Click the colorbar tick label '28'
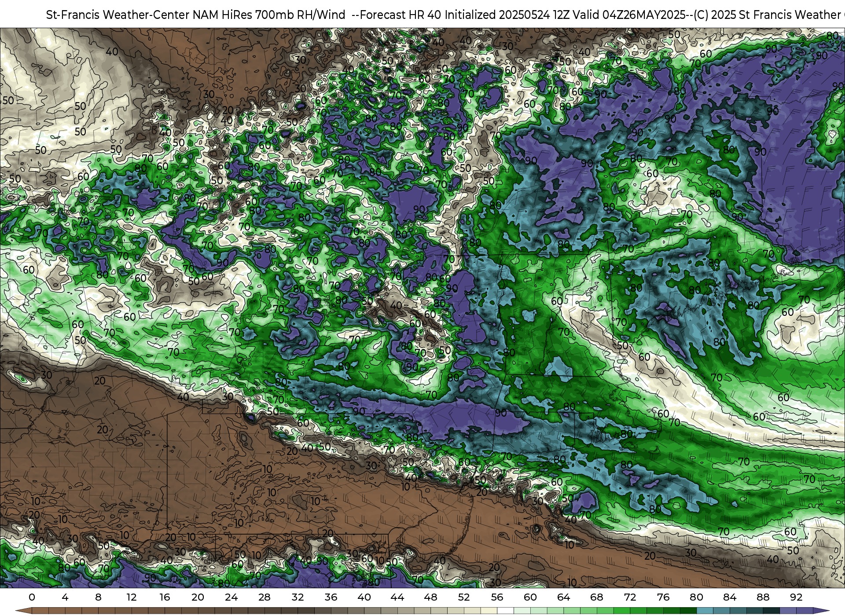 [265, 597]
